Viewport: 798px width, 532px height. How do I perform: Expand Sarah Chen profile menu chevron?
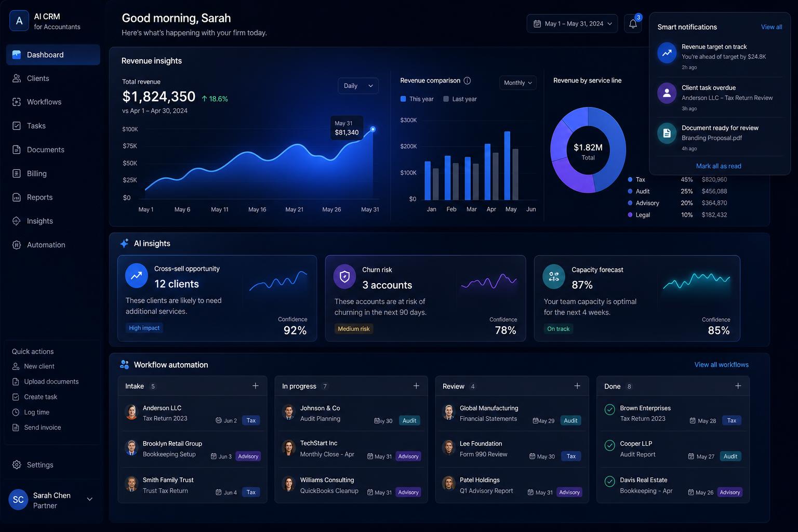click(x=89, y=499)
